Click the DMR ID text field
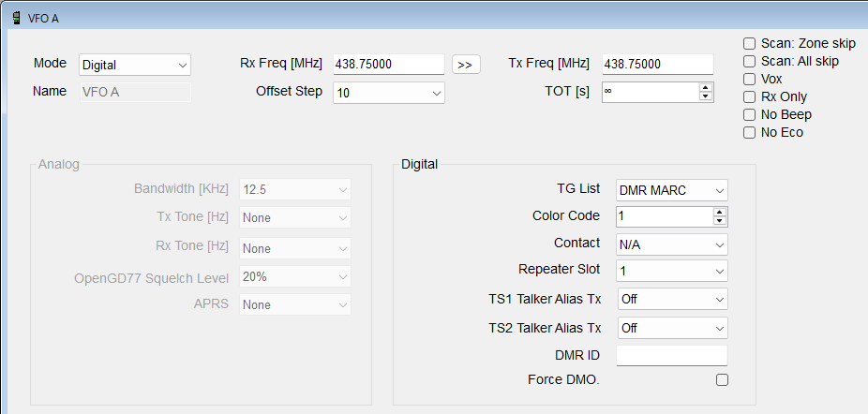 pyautogui.click(x=671, y=356)
